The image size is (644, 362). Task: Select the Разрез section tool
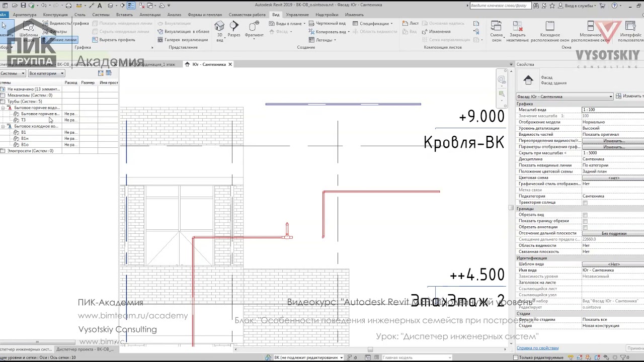point(234,30)
